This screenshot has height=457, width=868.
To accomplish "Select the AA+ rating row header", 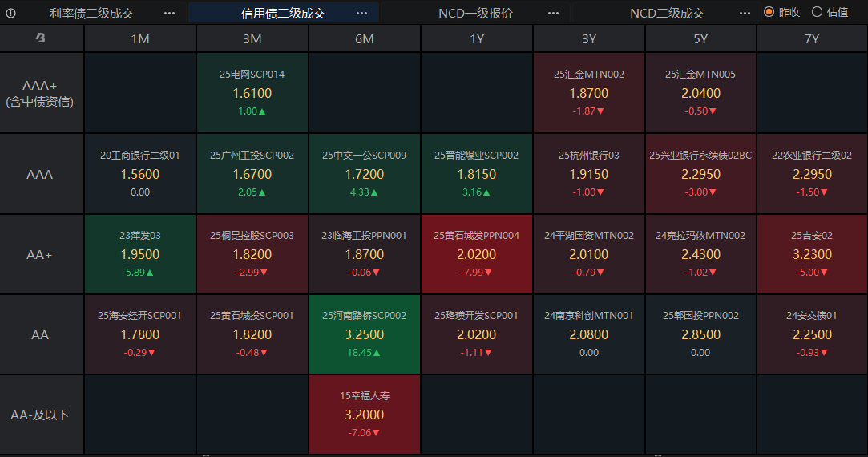I will [42, 254].
